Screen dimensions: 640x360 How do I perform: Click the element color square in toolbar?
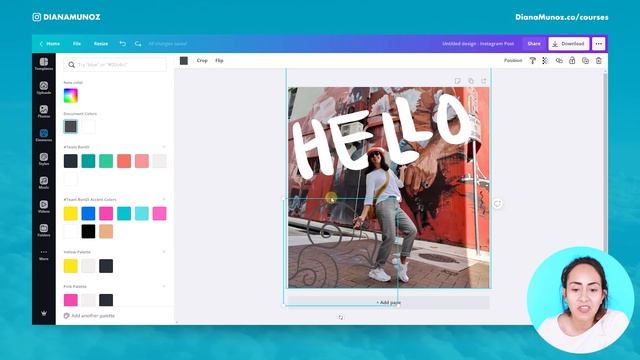pyautogui.click(x=184, y=60)
